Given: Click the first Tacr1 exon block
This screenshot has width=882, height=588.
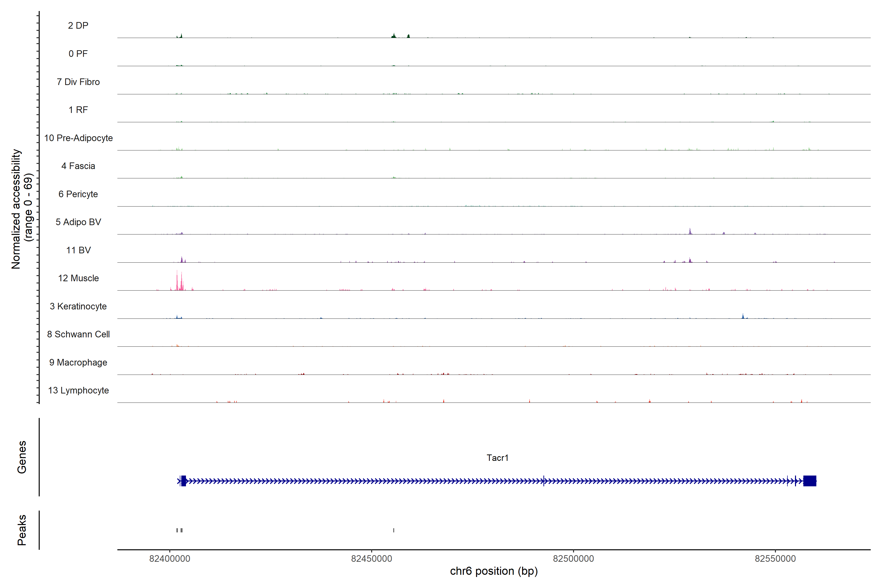Looking at the screenshot, I should tap(183, 481).
